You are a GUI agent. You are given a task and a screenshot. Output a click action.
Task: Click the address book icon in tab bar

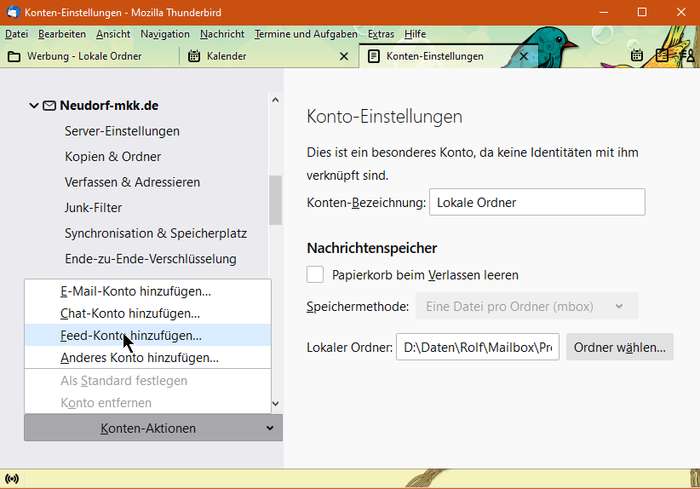tap(687, 56)
